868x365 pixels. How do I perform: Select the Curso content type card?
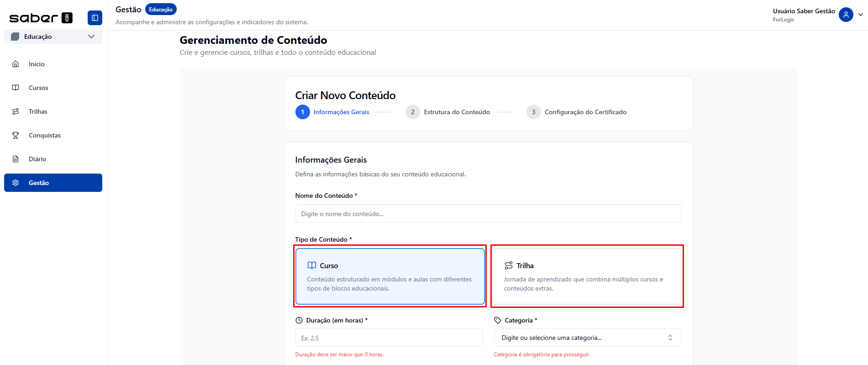point(390,276)
